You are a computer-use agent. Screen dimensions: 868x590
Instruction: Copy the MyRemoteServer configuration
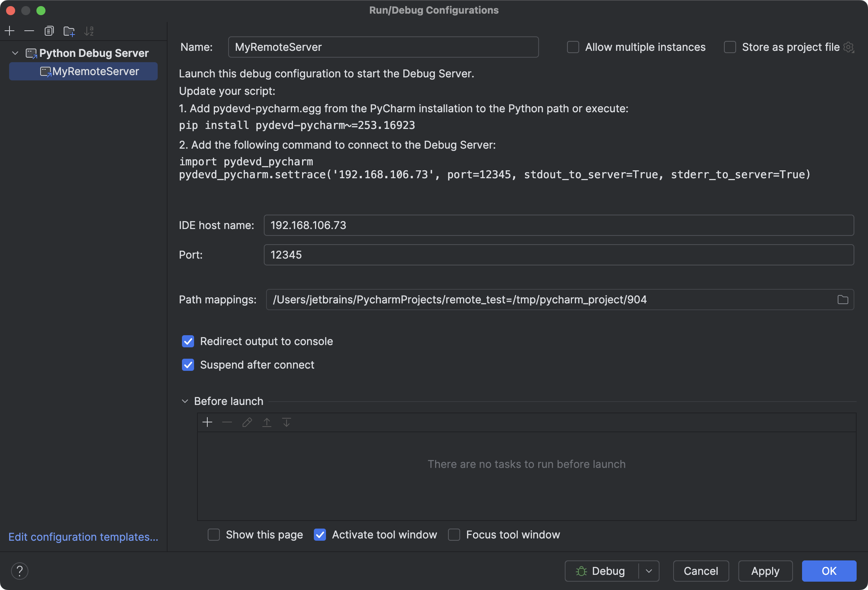click(49, 31)
